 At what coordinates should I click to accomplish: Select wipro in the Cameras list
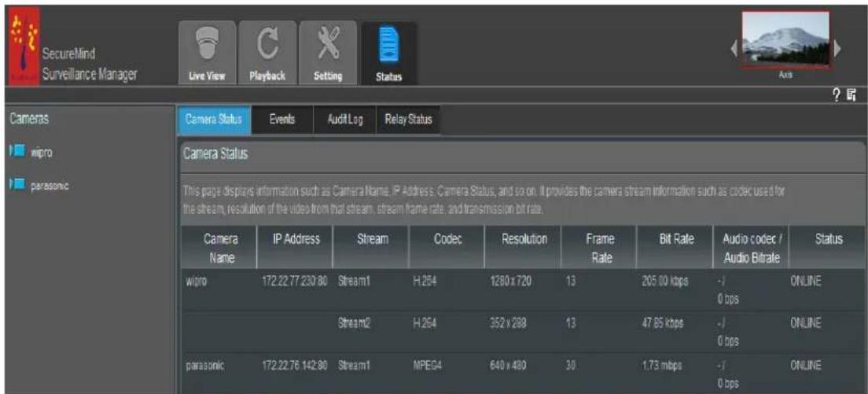tap(42, 153)
